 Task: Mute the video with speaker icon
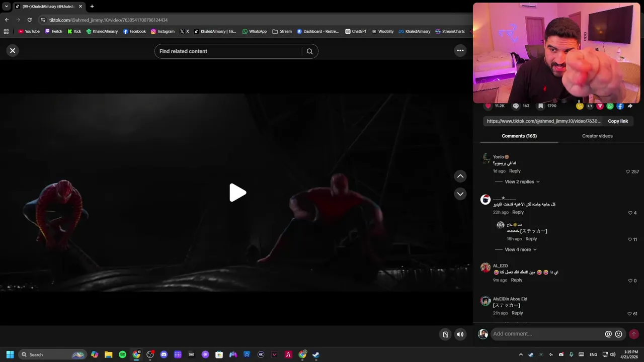(460, 334)
